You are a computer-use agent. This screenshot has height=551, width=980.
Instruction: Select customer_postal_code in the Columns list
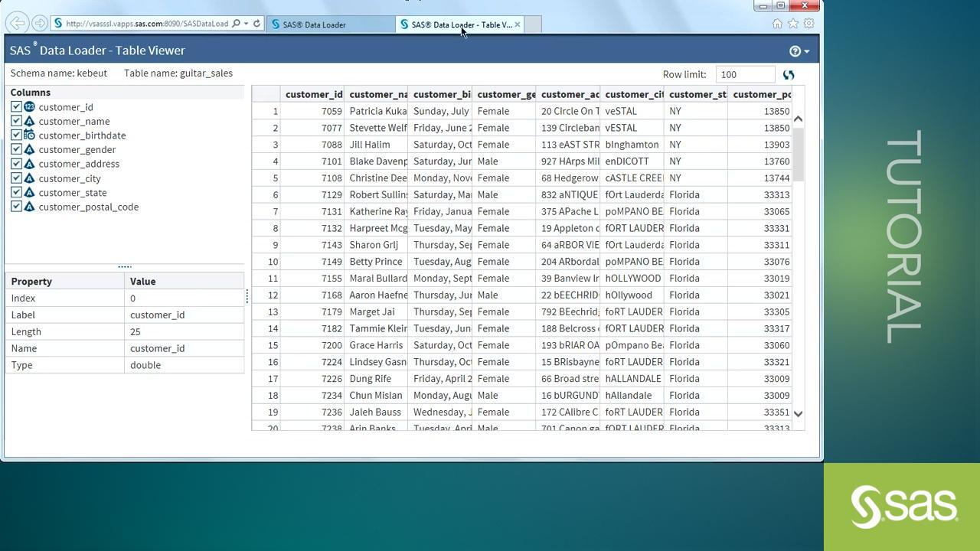[88, 207]
